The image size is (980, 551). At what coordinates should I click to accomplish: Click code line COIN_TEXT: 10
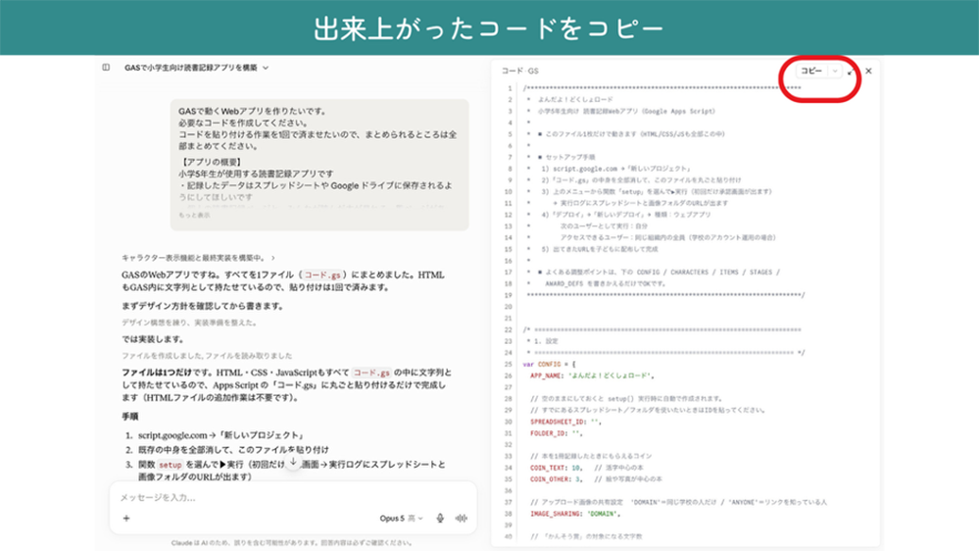click(x=587, y=468)
